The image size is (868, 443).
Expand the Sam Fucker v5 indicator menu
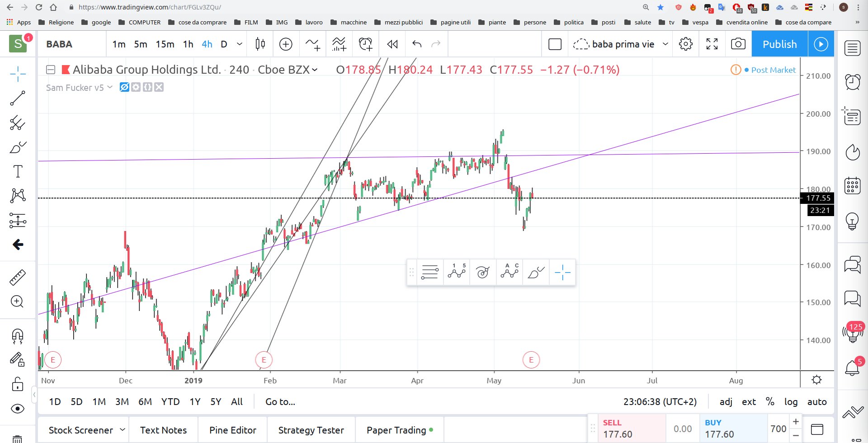tap(110, 87)
